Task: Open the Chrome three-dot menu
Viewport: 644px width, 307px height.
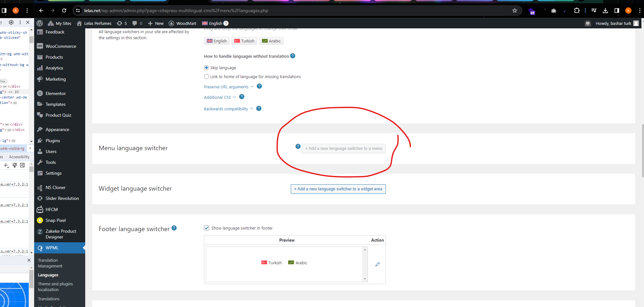Action: tap(640, 11)
